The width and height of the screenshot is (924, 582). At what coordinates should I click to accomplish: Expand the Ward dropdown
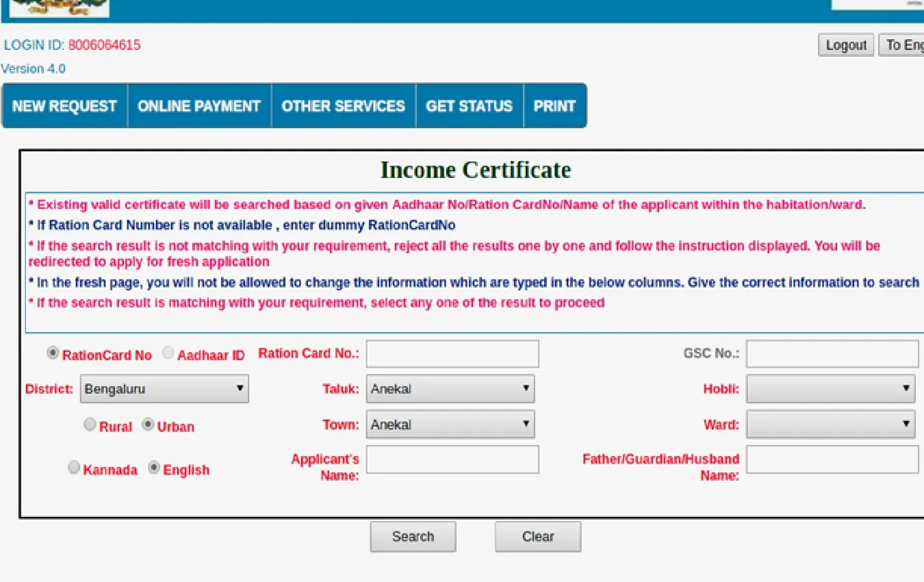coord(830,424)
